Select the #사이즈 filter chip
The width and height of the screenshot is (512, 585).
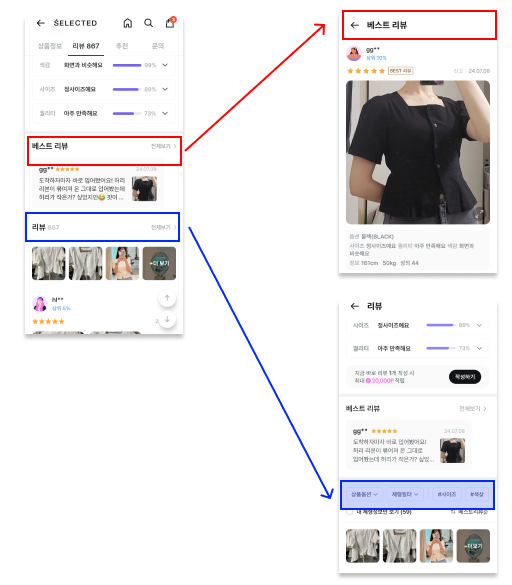tap(447, 494)
